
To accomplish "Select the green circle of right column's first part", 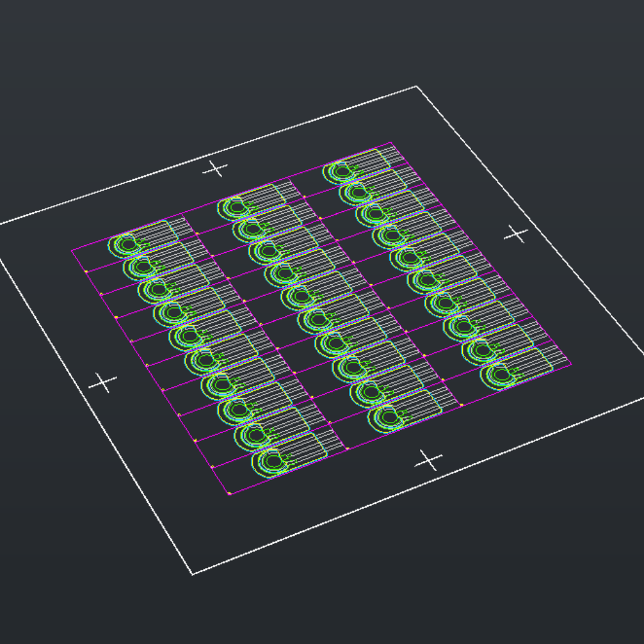I will click(x=341, y=170).
